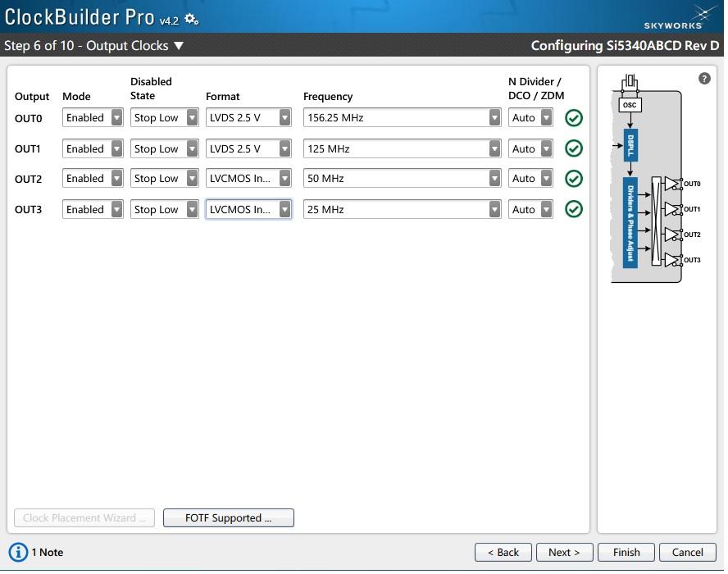Click the help question mark icon
This screenshot has height=574, width=728.
[704, 79]
